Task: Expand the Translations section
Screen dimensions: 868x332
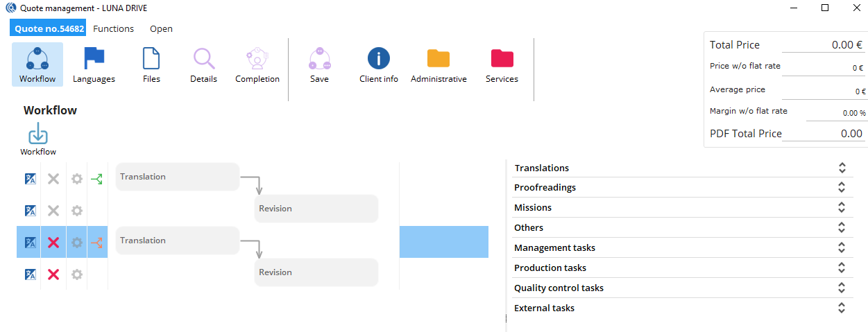Action: (x=842, y=168)
